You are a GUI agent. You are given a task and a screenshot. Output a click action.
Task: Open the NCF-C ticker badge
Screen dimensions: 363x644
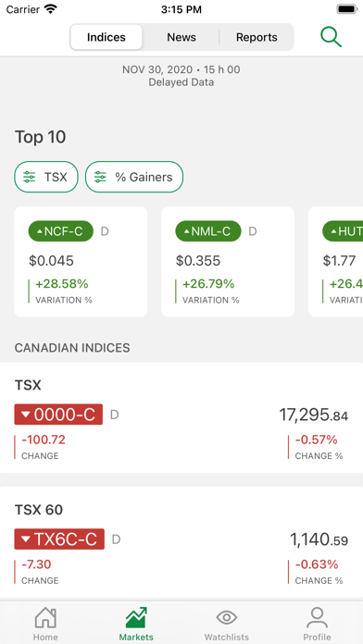tap(61, 231)
